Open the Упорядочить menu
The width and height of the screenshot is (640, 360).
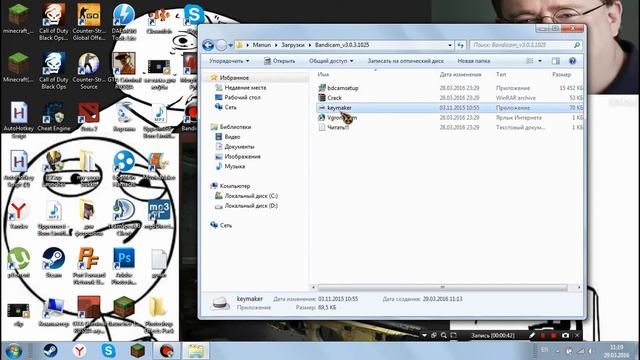[229, 61]
